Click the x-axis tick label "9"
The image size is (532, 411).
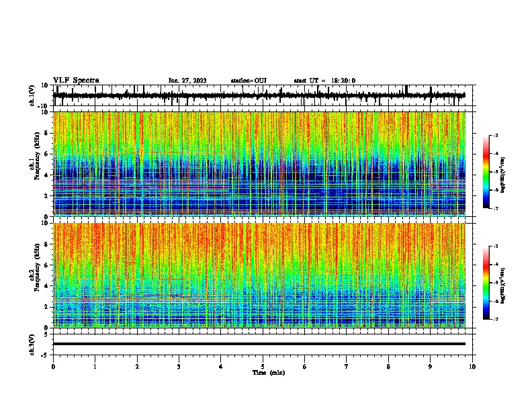[430, 367]
